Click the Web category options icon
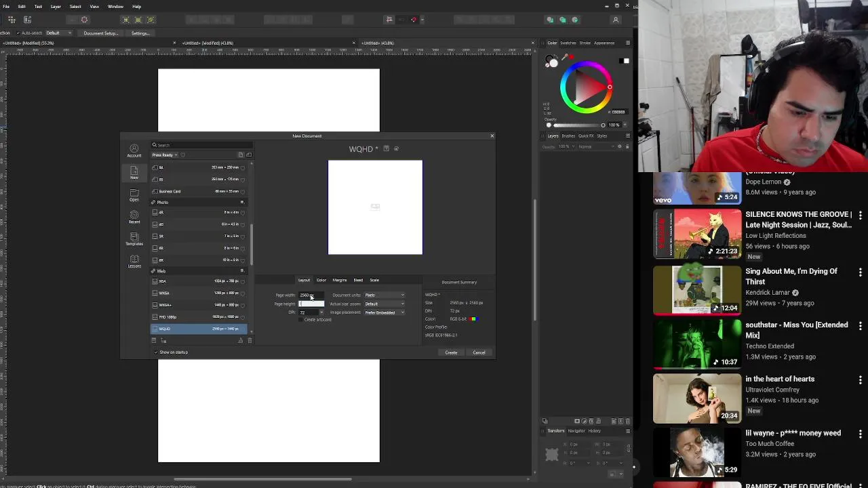Screen dimensions: 868x488 (242, 271)
